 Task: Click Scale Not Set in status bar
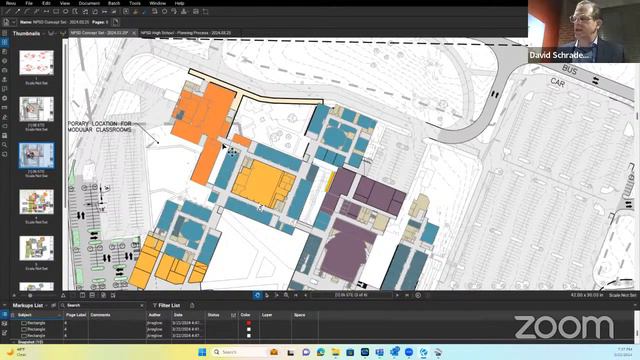(x=622, y=295)
